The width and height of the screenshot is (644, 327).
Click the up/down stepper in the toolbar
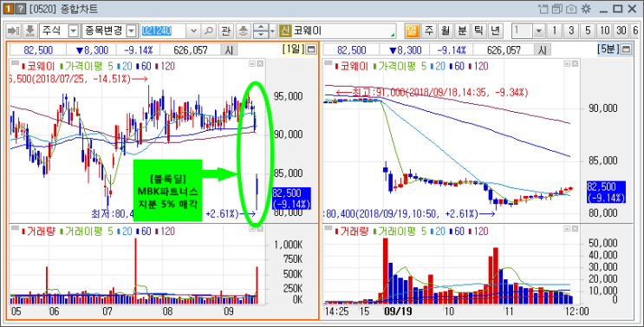(x=261, y=30)
